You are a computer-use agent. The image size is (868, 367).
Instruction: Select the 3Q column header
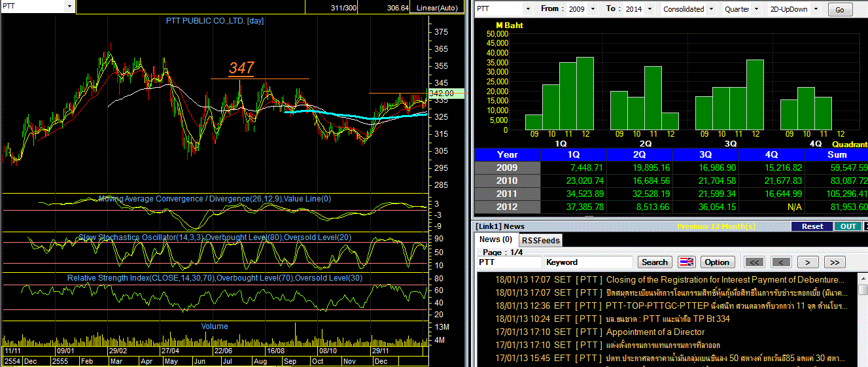pos(705,154)
